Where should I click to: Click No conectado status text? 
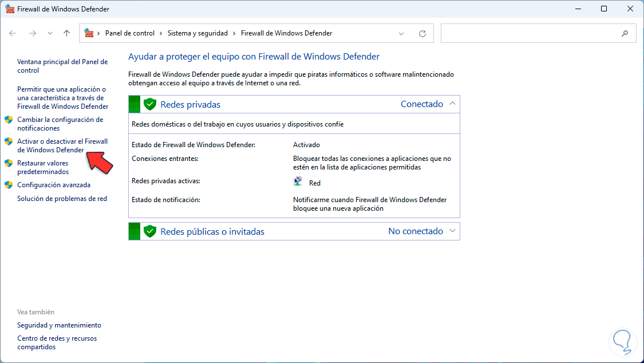(416, 231)
